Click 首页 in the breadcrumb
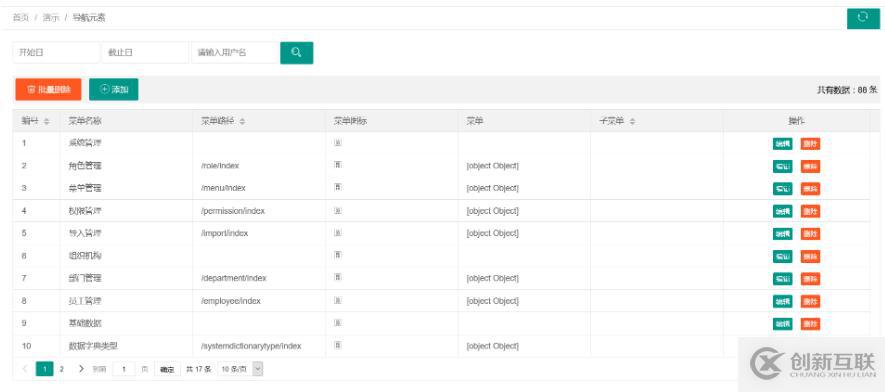The image size is (885, 392). [21, 17]
